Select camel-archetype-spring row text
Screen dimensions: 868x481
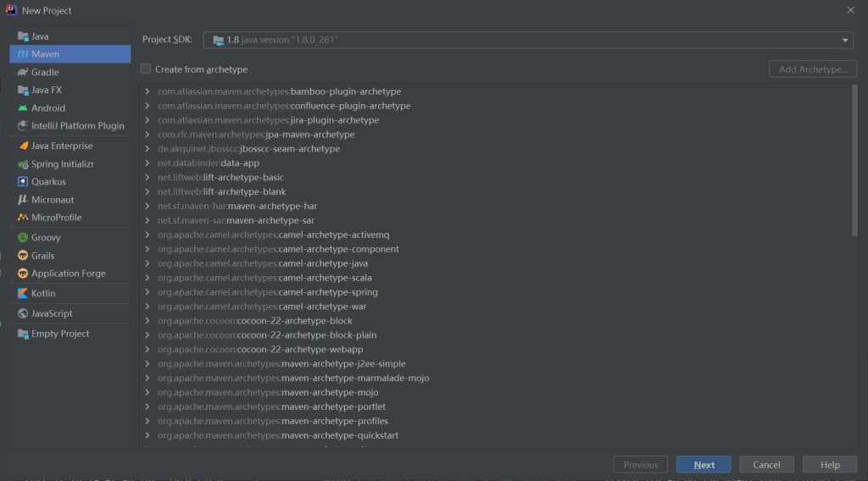[x=267, y=292]
